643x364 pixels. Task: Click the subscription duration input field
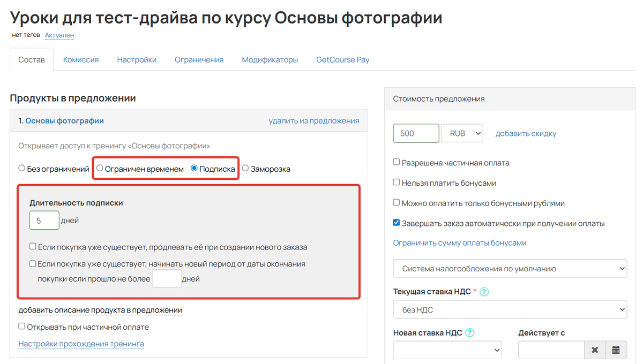(x=44, y=220)
